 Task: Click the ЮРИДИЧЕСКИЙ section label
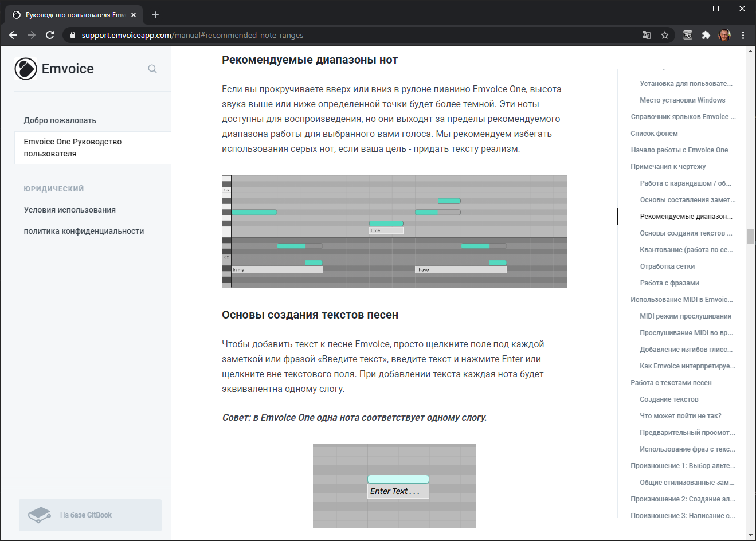[54, 189]
